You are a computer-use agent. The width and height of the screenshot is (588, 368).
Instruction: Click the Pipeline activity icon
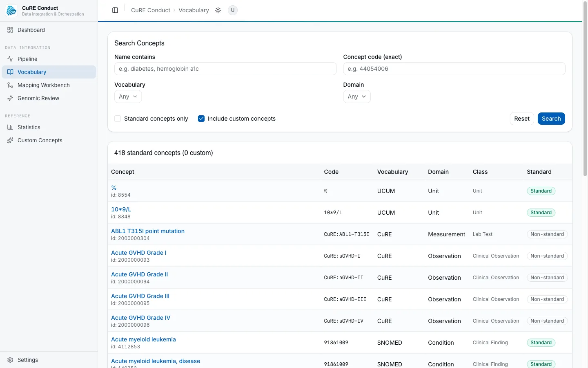[10, 59]
